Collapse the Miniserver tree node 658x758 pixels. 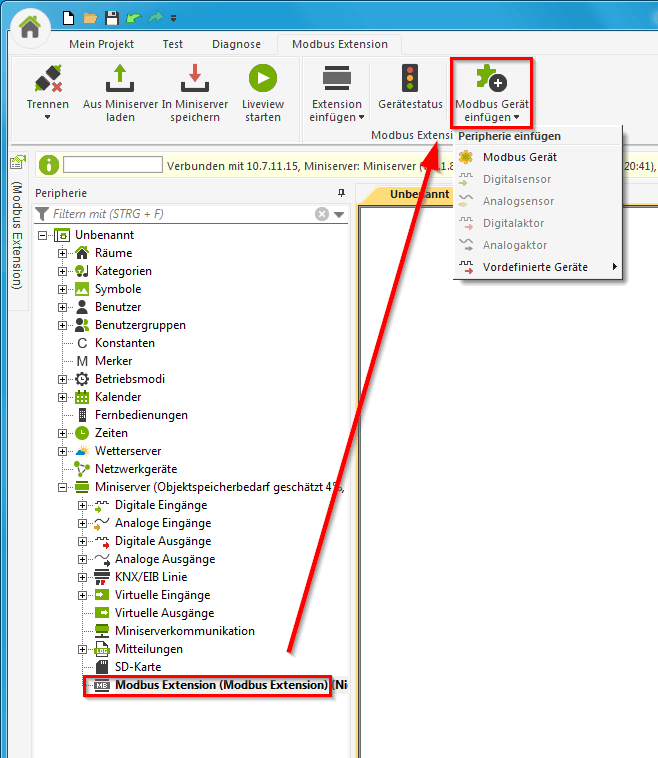click(x=63, y=487)
